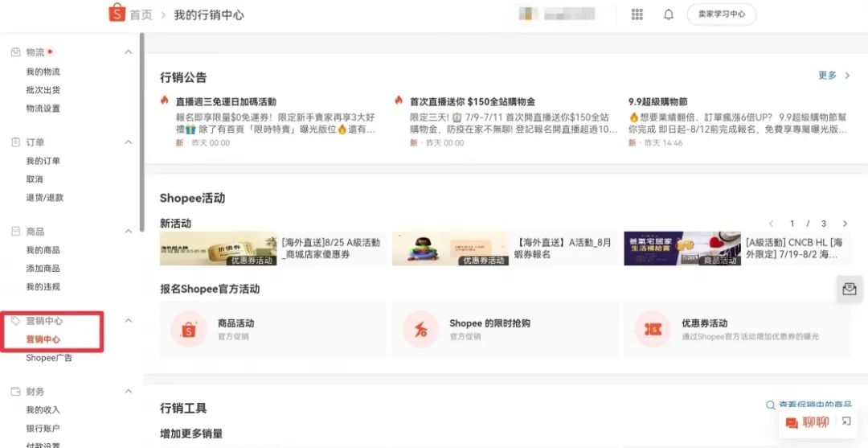The height and width of the screenshot is (448, 868).
Task: Click 更多 link in 行销公告
Action: tap(828, 76)
